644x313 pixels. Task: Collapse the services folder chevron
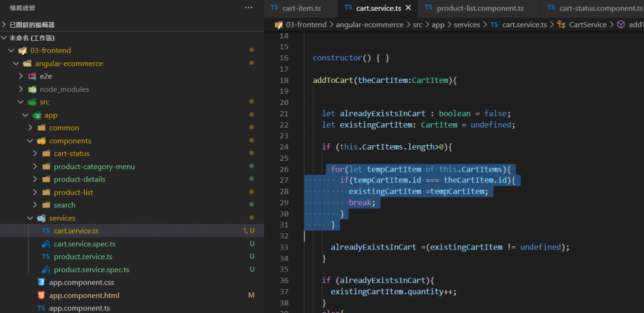(30, 218)
